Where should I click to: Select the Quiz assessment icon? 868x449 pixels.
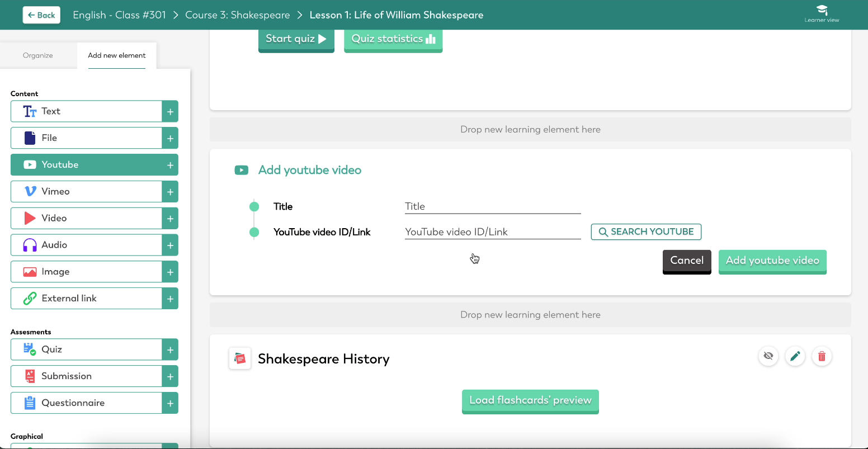coord(29,349)
